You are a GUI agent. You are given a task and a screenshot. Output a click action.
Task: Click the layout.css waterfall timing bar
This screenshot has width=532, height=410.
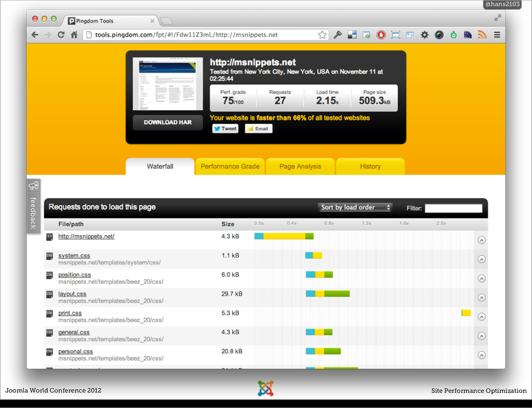click(328, 294)
